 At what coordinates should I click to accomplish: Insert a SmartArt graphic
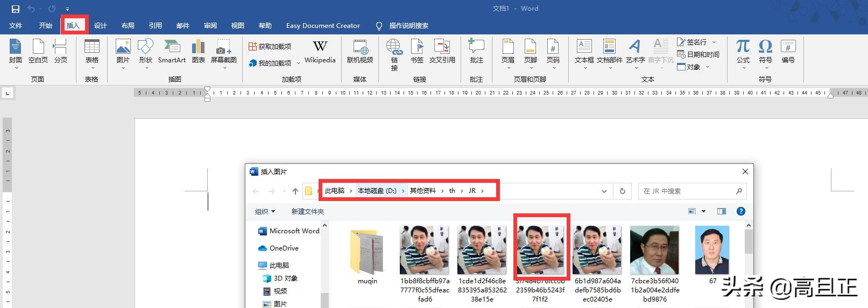coord(172,52)
